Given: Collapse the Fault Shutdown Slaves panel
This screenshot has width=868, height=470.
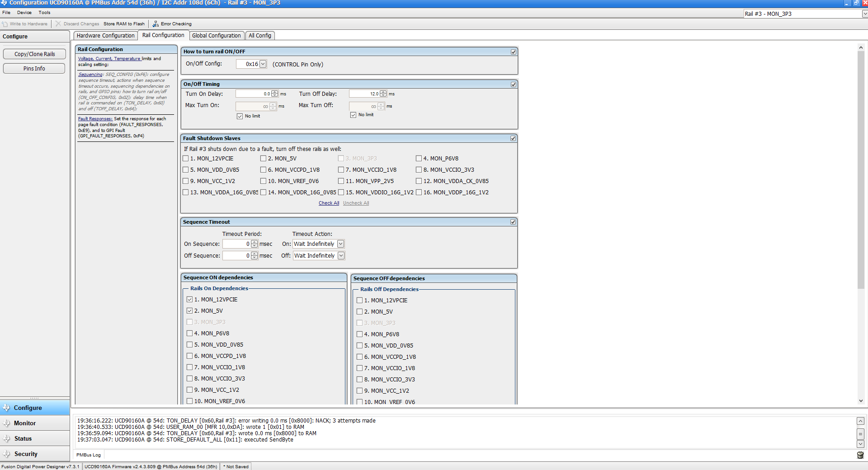Looking at the screenshot, I should pos(513,138).
